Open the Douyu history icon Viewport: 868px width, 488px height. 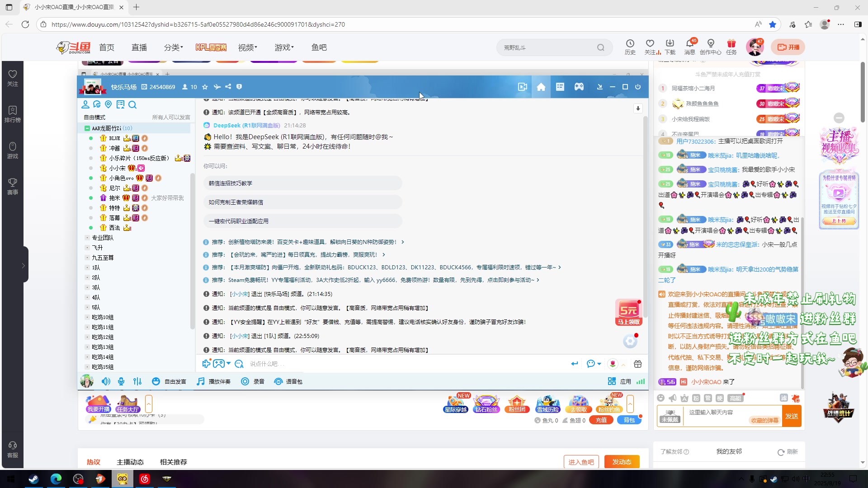(x=630, y=47)
